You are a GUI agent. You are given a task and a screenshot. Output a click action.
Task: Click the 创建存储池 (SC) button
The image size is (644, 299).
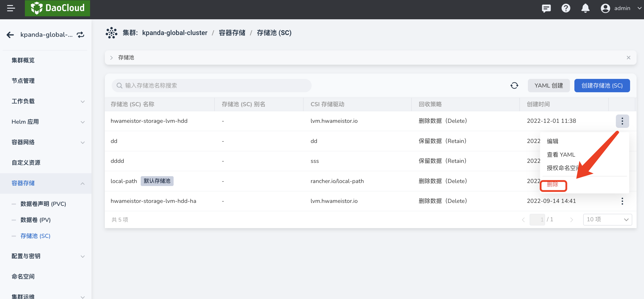[602, 86]
